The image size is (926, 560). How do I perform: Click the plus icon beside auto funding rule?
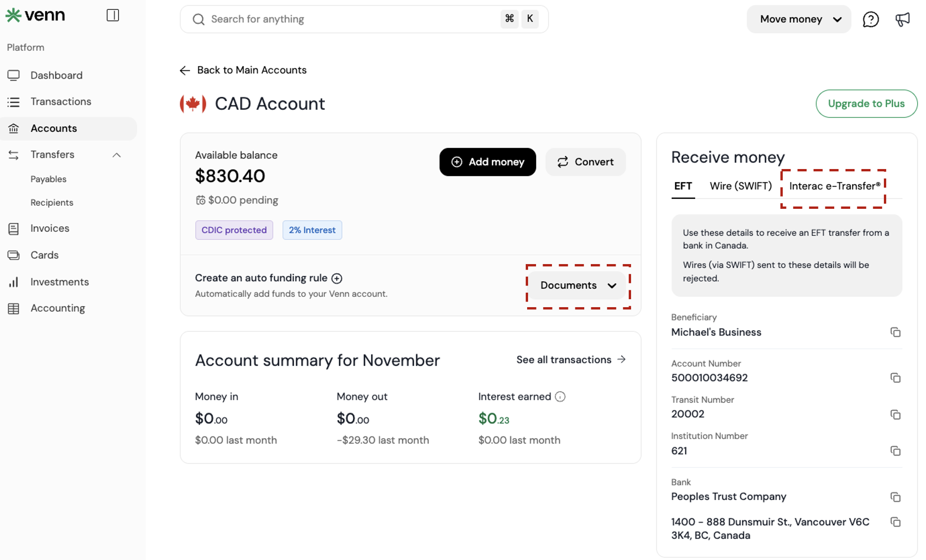337,278
